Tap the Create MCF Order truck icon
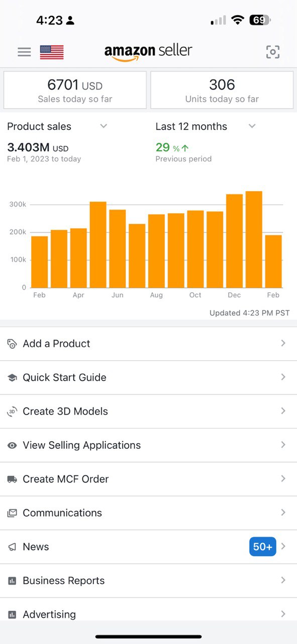 click(12, 479)
